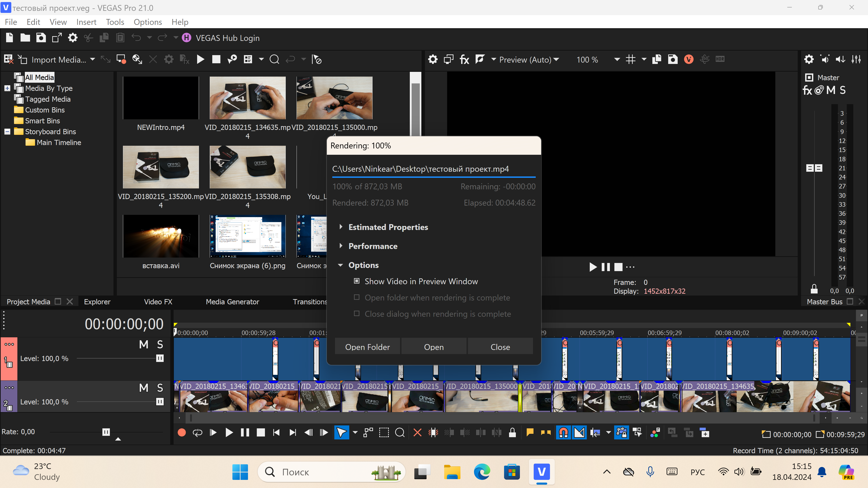Click the Open Folder button
This screenshot has height=488, width=868.
367,347
